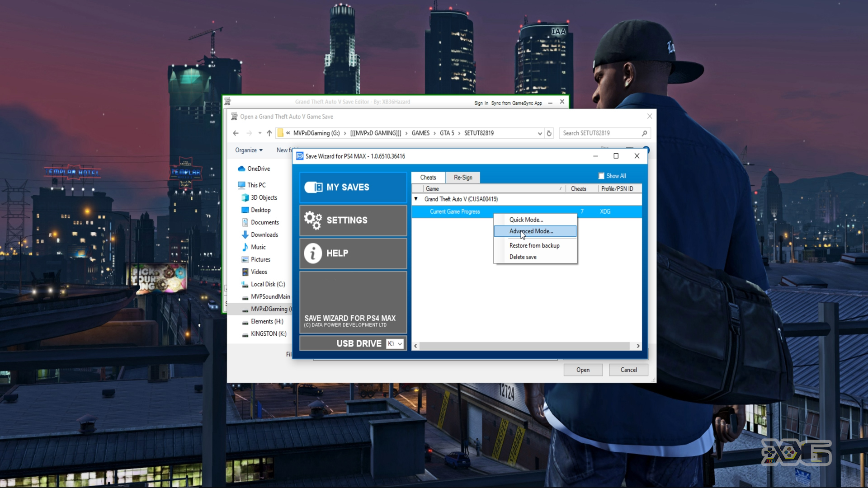Click the Open button to confirm selection
Screen dimensions: 868x488
tap(582, 370)
